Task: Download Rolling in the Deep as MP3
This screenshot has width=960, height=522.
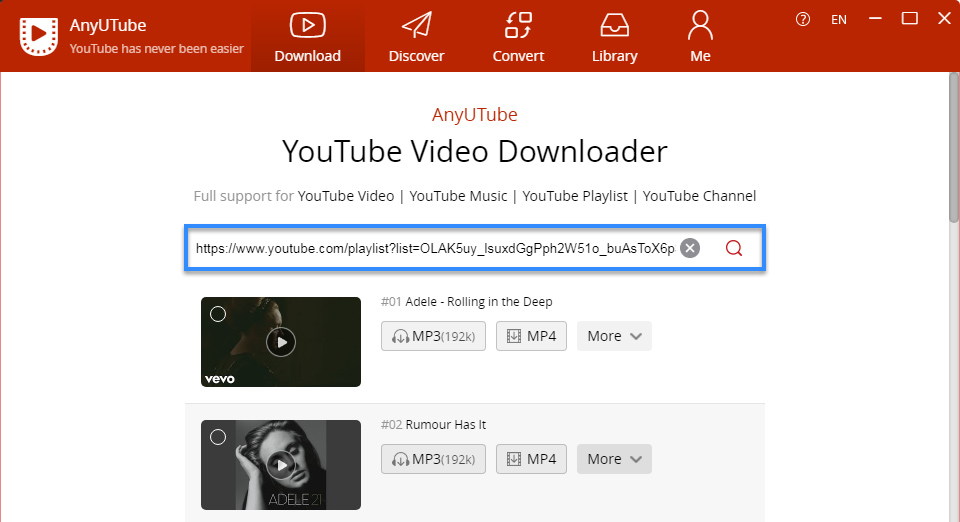Action: point(433,336)
